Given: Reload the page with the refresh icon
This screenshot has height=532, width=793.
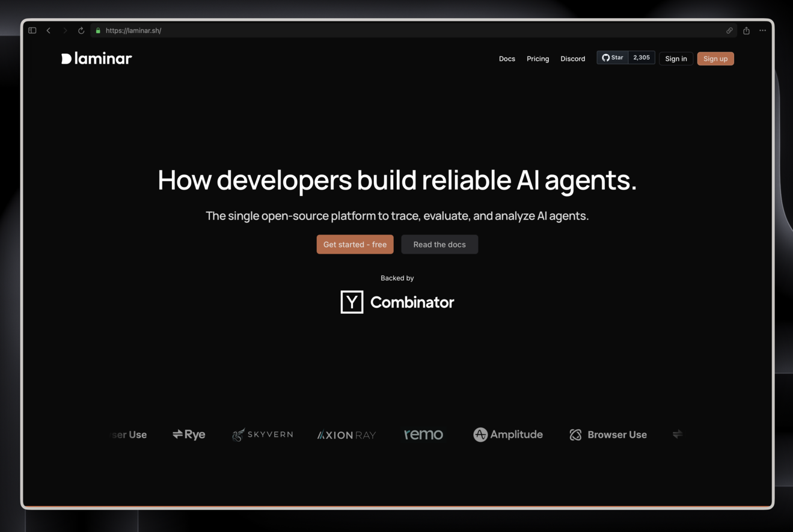Looking at the screenshot, I should coord(81,31).
